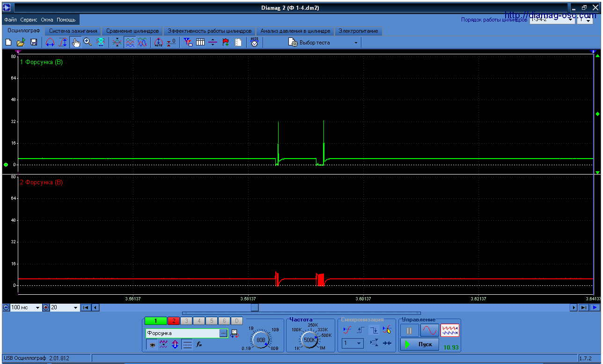Open the Окна menu
The width and height of the screenshot is (603, 364).
(x=47, y=20)
